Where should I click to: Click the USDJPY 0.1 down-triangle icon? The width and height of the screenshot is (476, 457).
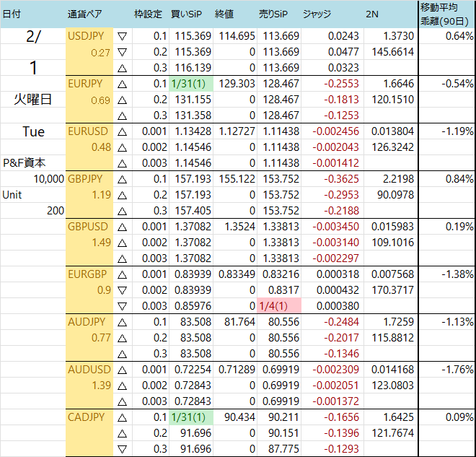[122, 37]
